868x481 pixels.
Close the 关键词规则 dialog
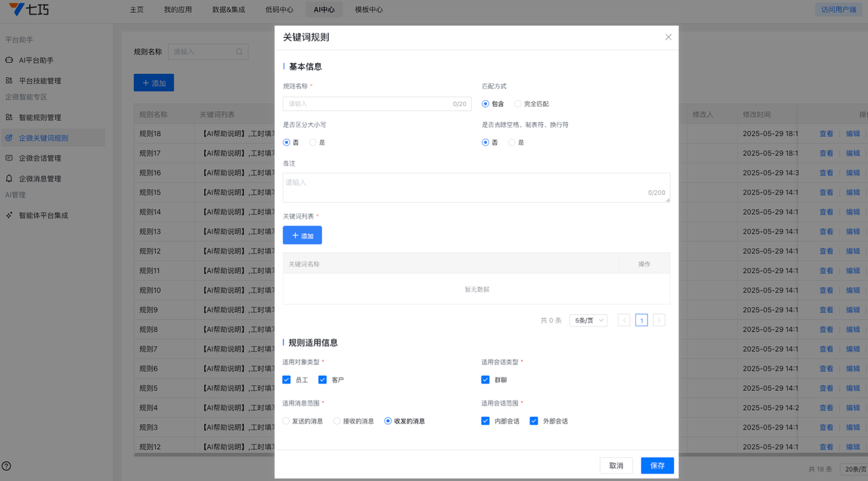tap(668, 37)
